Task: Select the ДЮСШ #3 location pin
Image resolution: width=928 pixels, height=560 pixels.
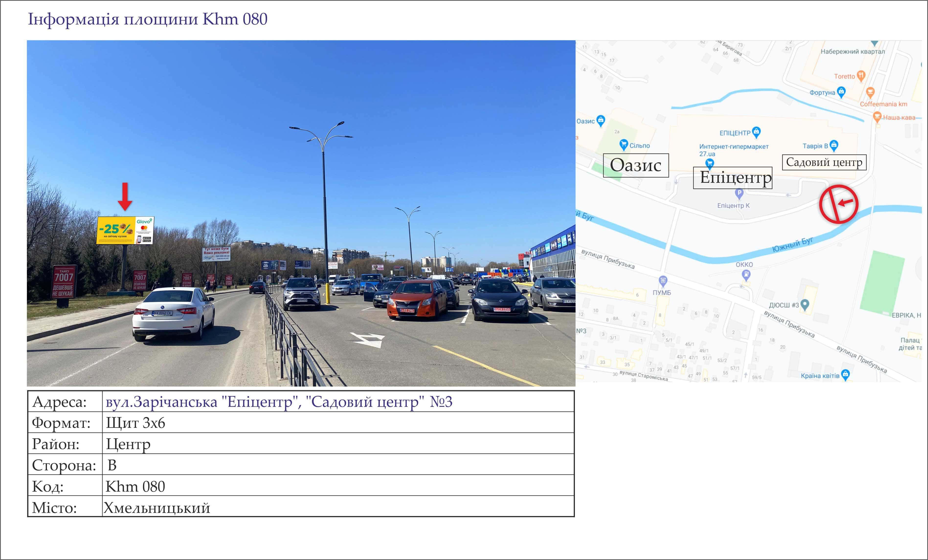Action: pos(805,304)
